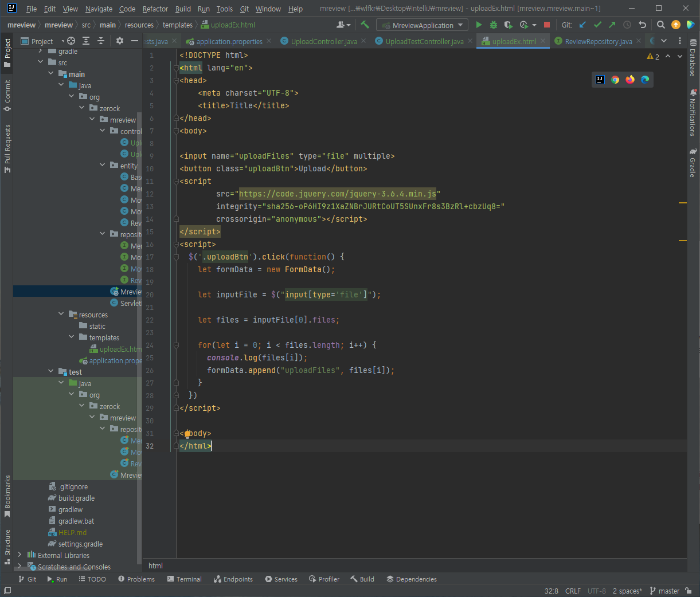Select build.gradle in project tree

pyautogui.click(x=76, y=498)
